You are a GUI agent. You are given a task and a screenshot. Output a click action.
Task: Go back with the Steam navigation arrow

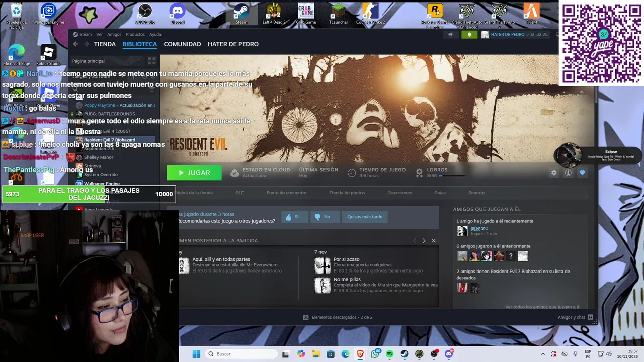pos(75,44)
